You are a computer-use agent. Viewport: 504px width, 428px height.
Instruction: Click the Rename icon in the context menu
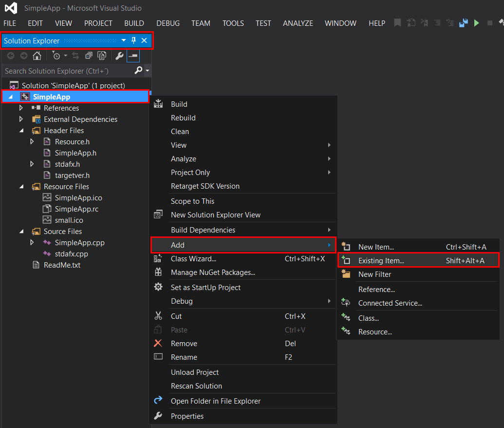click(x=158, y=356)
